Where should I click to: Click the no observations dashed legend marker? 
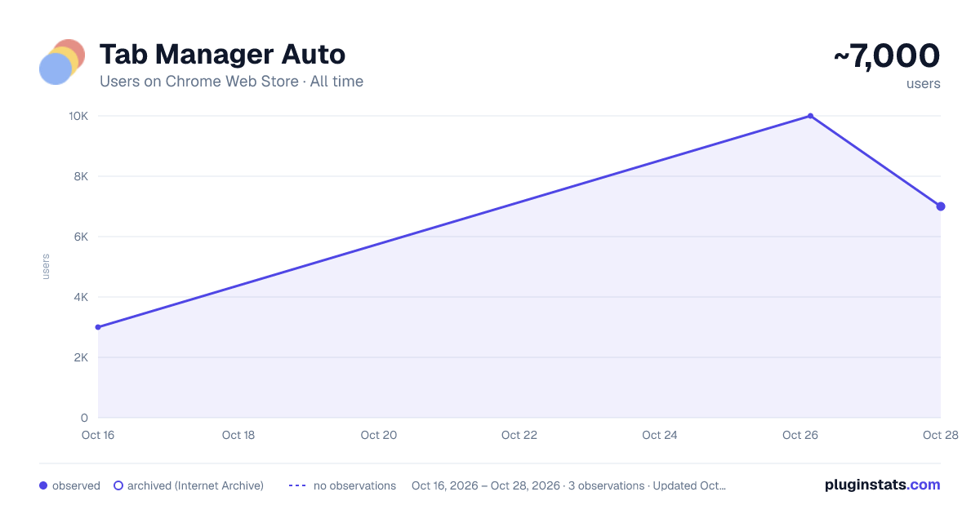tap(297, 485)
